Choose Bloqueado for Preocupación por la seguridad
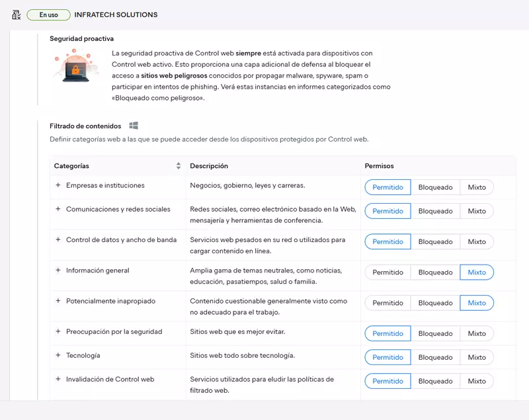 point(435,333)
